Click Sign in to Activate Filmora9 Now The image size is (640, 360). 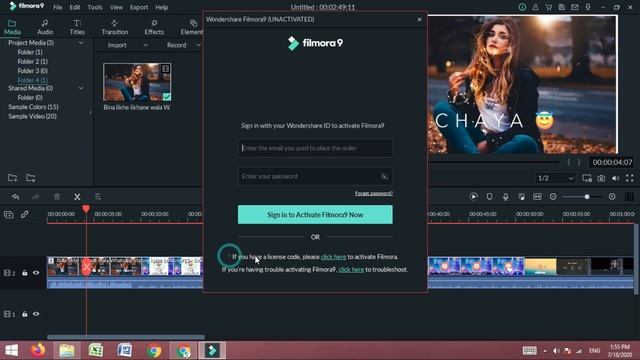coord(315,215)
